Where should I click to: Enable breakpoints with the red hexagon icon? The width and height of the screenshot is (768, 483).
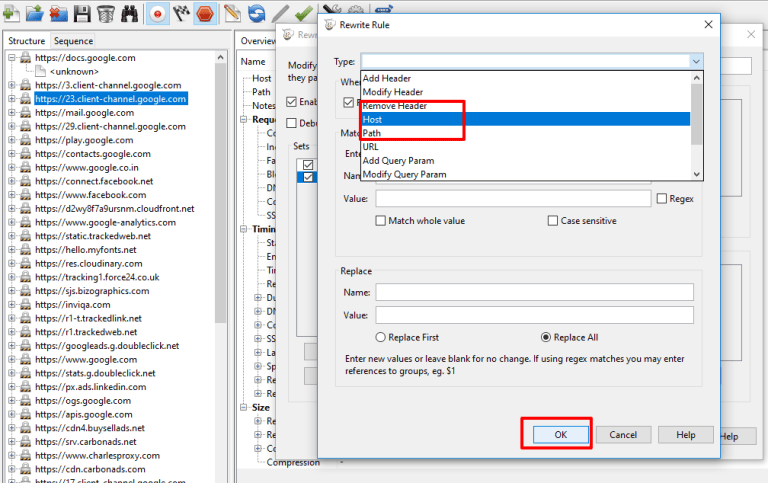coord(205,13)
